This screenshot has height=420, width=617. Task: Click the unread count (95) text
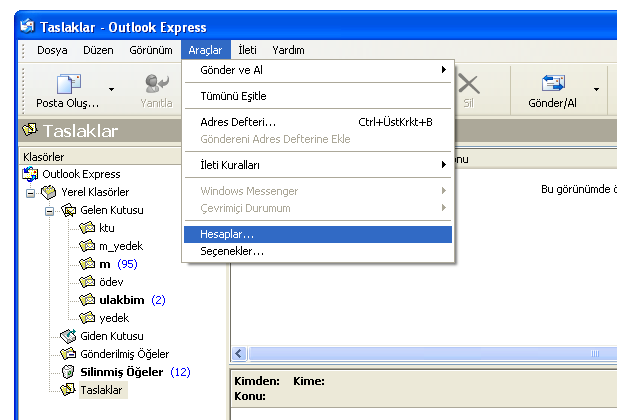tap(127, 264)
